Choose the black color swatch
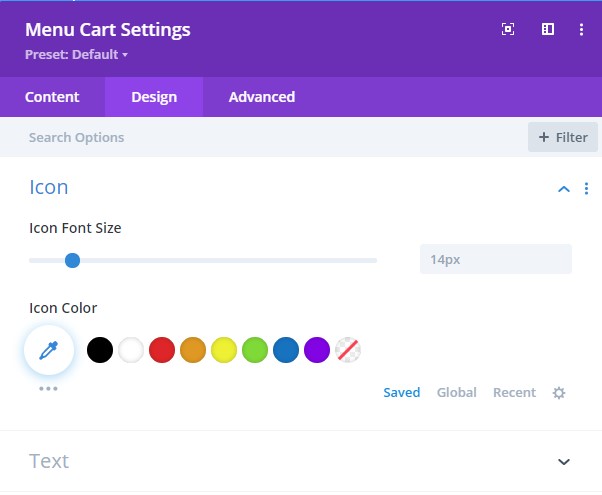Viewport: 602px width, 495px height. [x=100, y=350]
